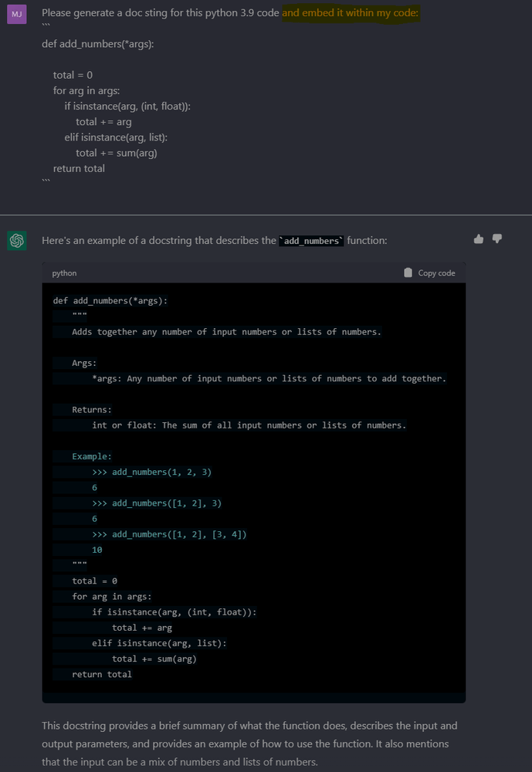Click the output value 10 in code

coord(97,550)
